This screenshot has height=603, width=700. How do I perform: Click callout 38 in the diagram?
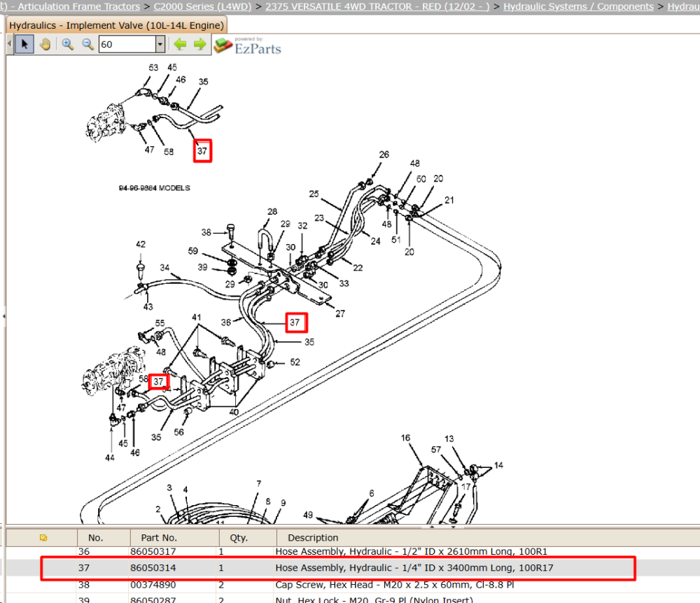206,232
